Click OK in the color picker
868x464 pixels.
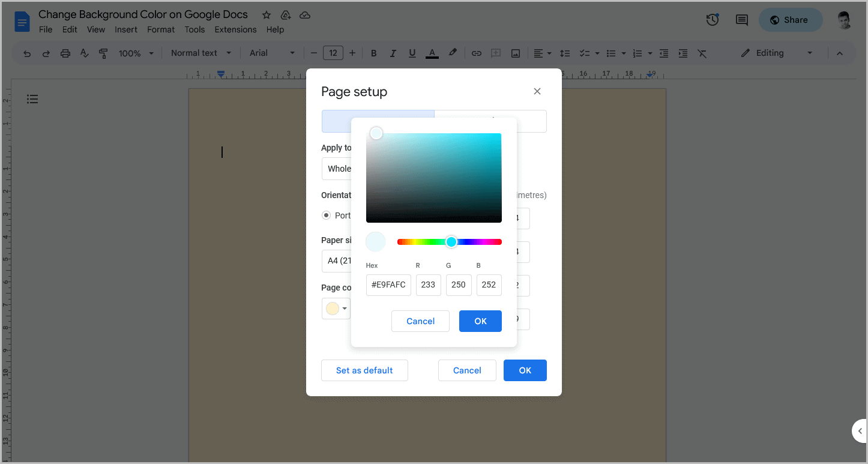pos(480,321)
